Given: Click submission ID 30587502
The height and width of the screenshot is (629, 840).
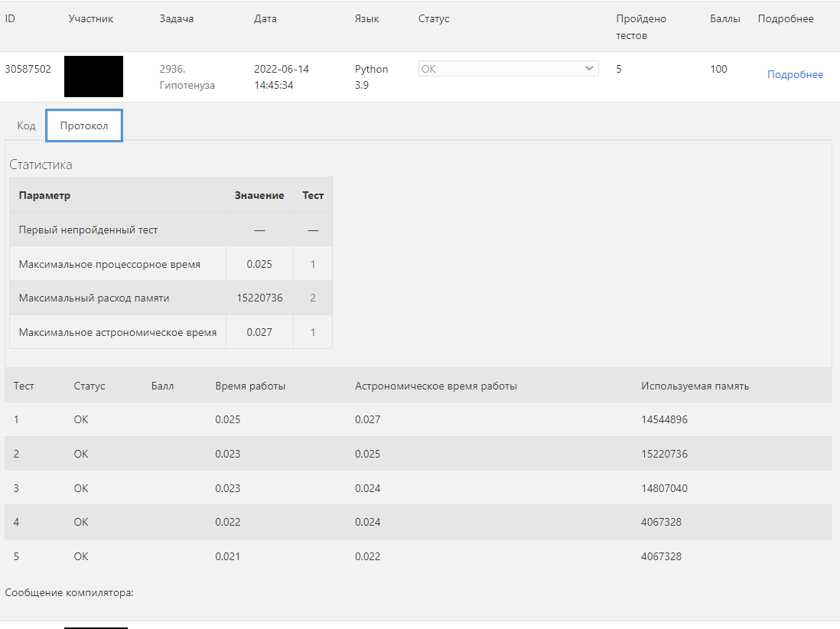Looking at the screenshot, I should pos(28,69).
